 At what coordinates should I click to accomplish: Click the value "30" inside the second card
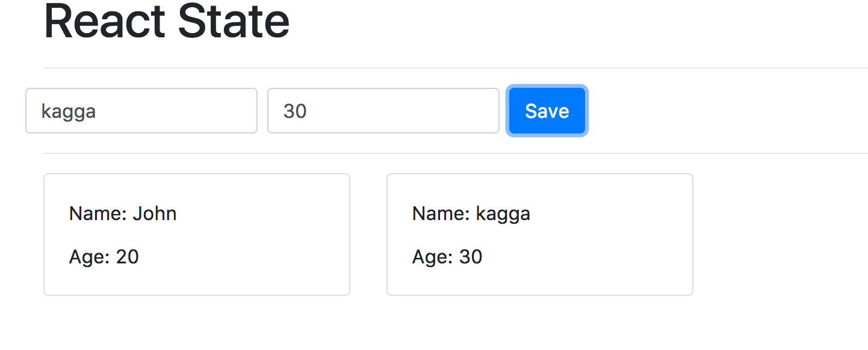coord(471,257)
